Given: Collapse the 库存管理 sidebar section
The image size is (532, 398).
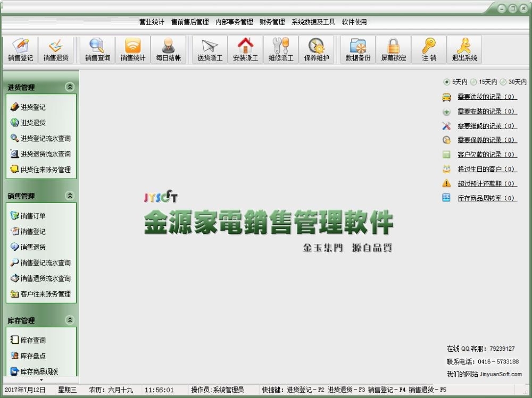Looking at the screenshot, I should pyautogui.click(x=70, y=320).
